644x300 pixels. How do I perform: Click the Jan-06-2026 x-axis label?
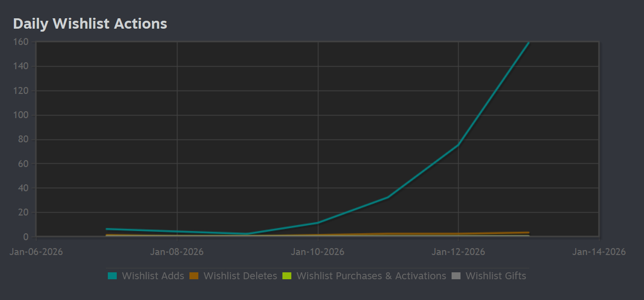click(x=37, y=252)
